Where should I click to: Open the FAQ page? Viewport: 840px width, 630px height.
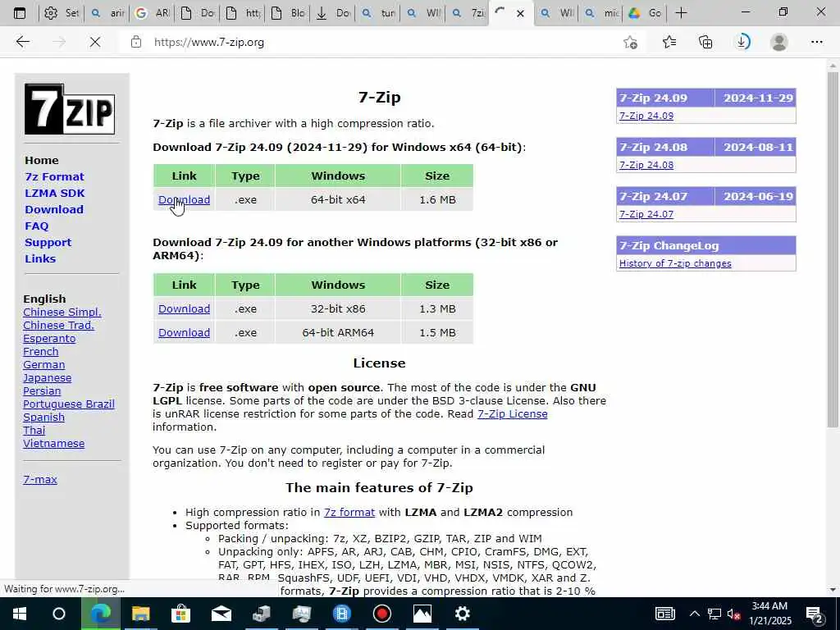pos(36,226)
